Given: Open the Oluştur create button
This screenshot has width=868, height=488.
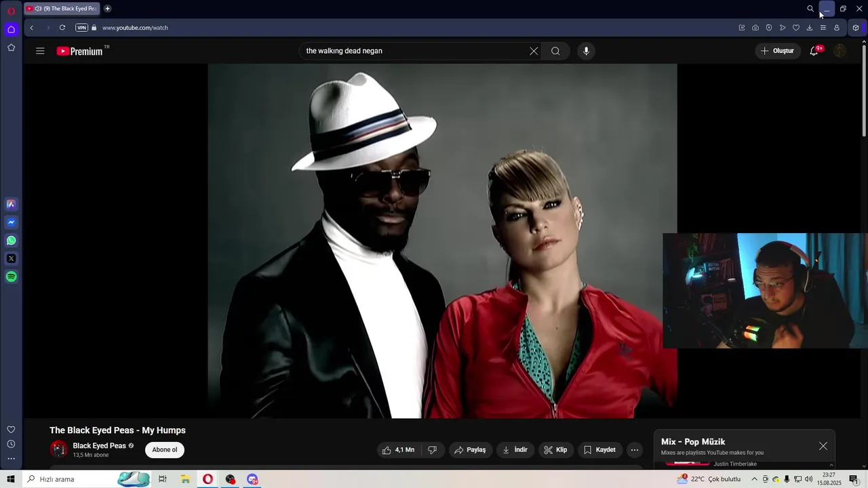Looking at the screenshot, I should 777,51.
